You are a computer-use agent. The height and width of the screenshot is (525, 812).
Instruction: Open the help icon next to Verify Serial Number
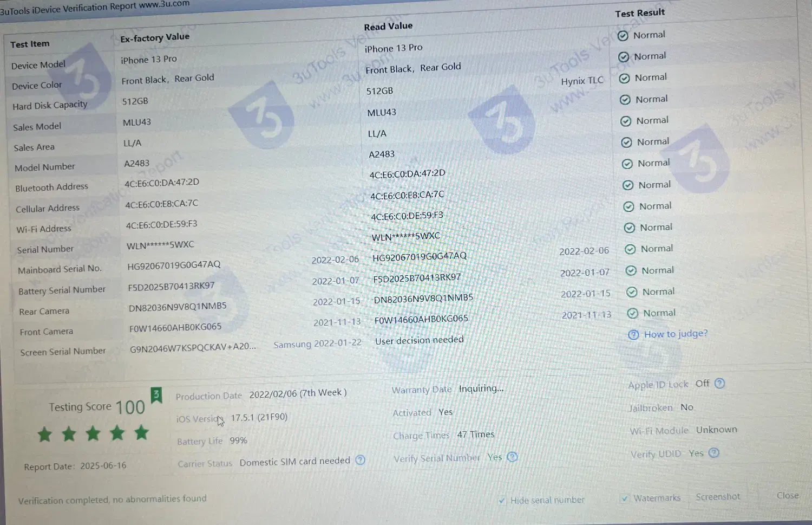click(x=512, y=457)
